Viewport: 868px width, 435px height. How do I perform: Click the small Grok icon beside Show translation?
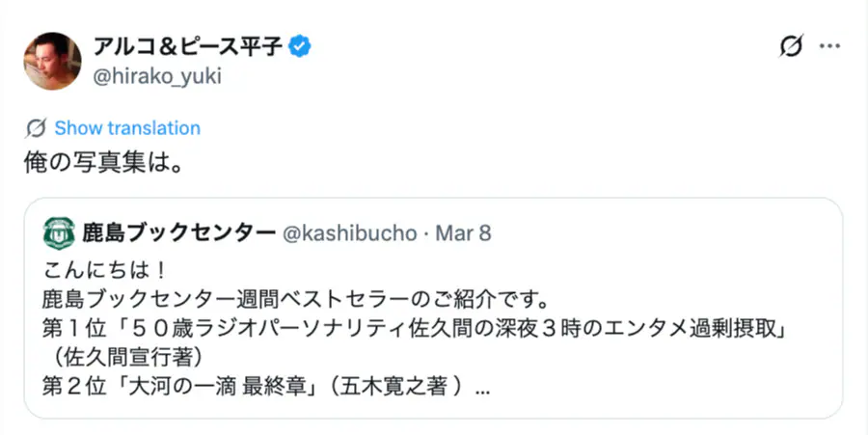(37, 128)
